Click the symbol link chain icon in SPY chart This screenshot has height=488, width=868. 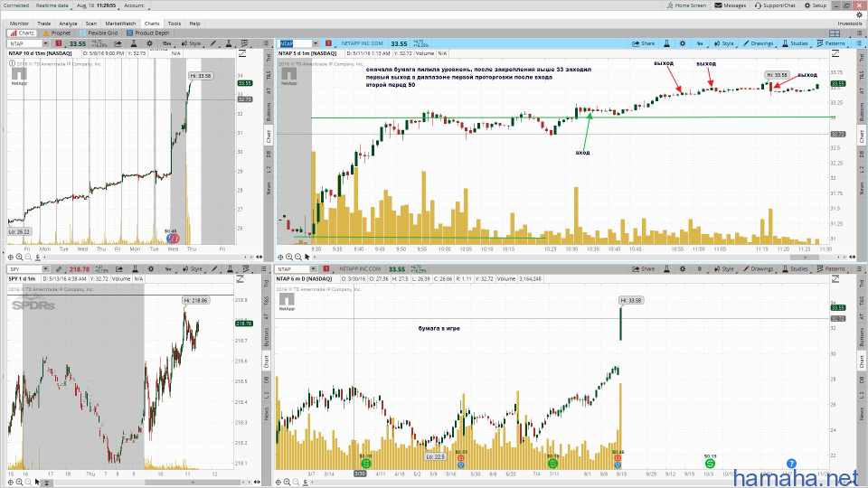pos(59,269)
